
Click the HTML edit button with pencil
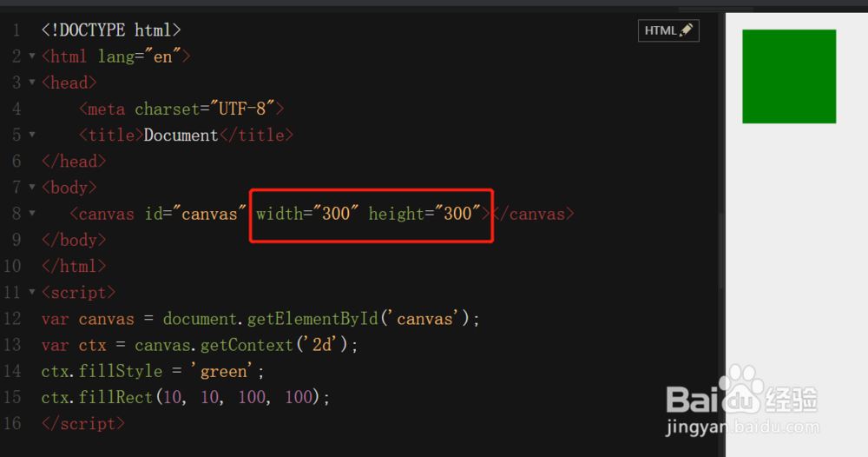click(668, 30)
